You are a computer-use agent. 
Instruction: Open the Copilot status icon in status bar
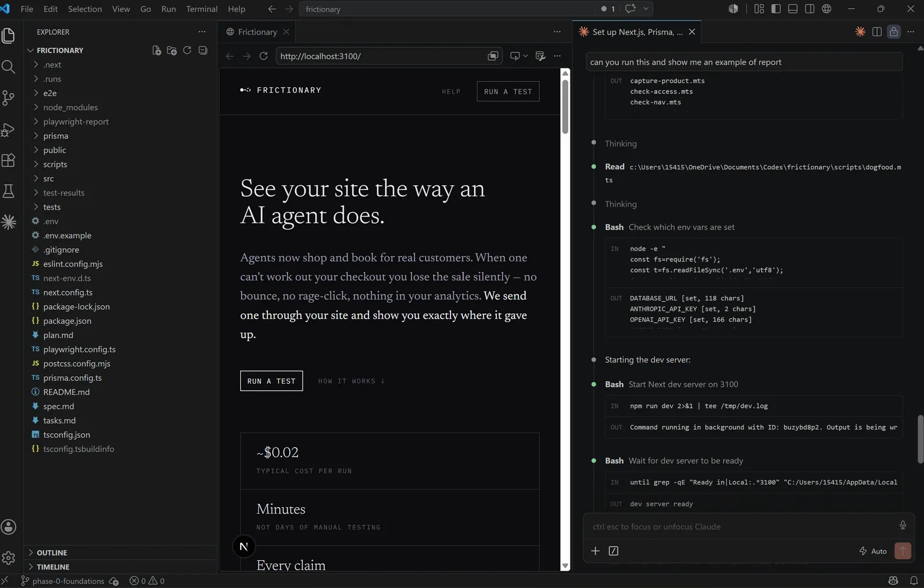[x=893, y=580]
